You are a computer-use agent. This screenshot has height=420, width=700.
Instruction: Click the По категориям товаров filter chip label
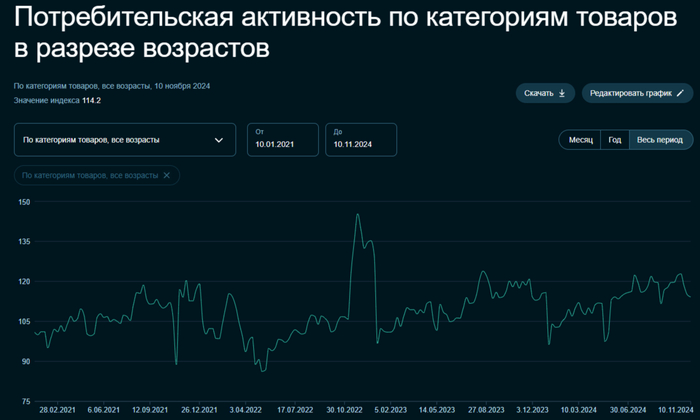pos(90,175)
